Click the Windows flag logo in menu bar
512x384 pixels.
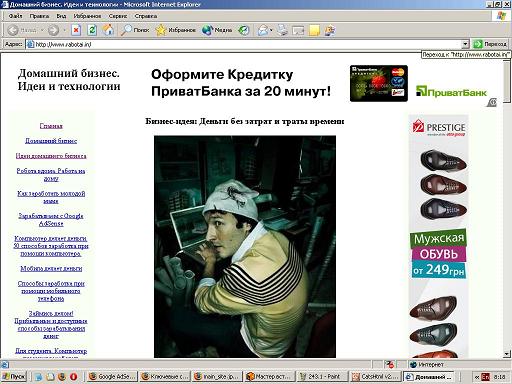(x=501, y=16)
